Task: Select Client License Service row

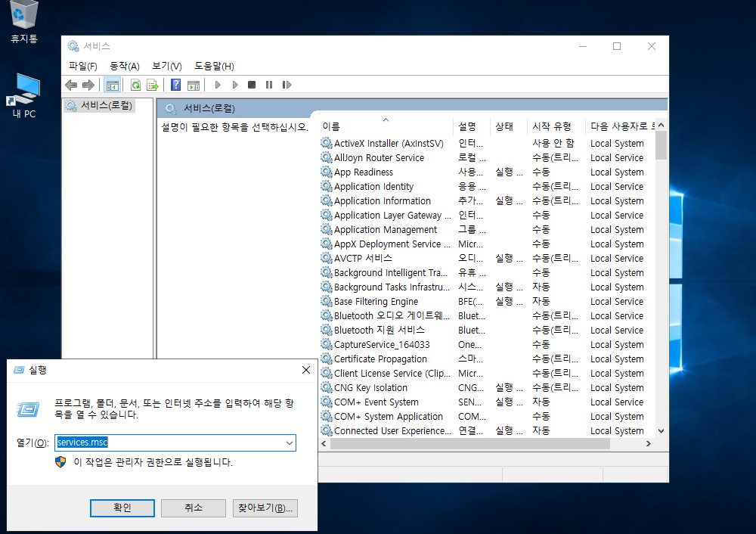Action: [x=487, y=374]
